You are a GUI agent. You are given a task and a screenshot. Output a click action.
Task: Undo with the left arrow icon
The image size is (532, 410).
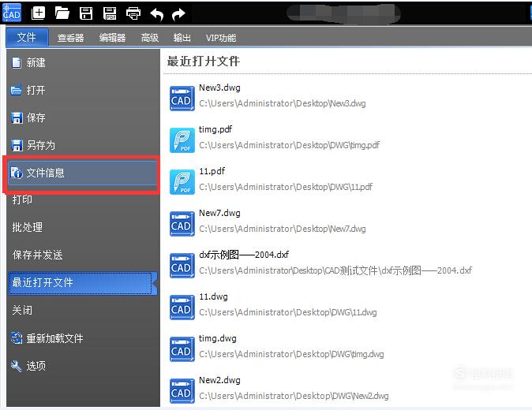pos(157,14)
